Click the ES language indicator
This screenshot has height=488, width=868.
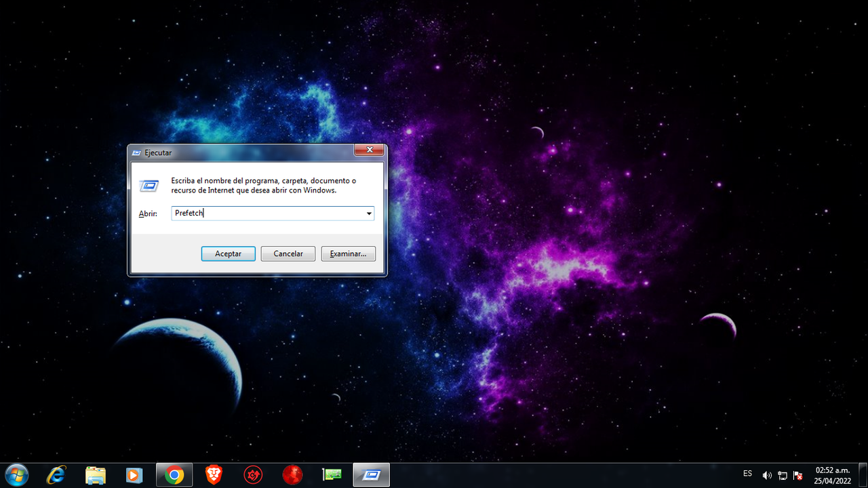point(747,473)
